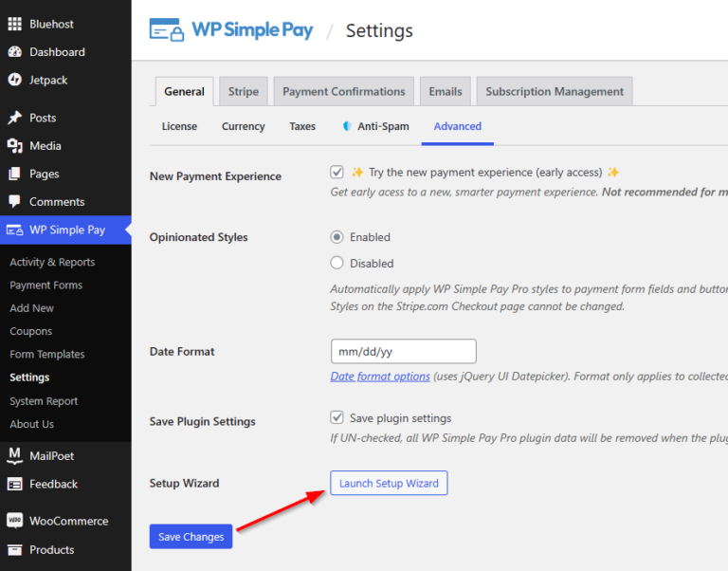Click the Media library icon
The image size is (728, 571).
coord(14,146)
